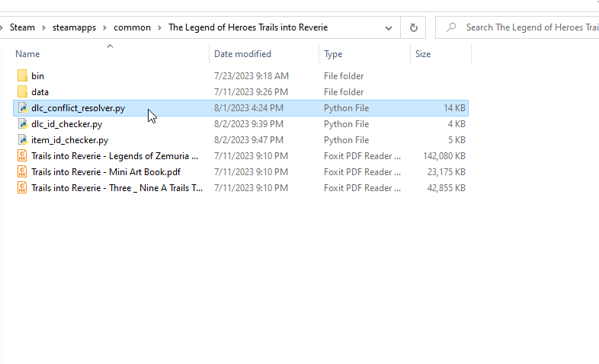Select the data folder name
Viewport: 599px width, 364px height.
click(40, 92)
